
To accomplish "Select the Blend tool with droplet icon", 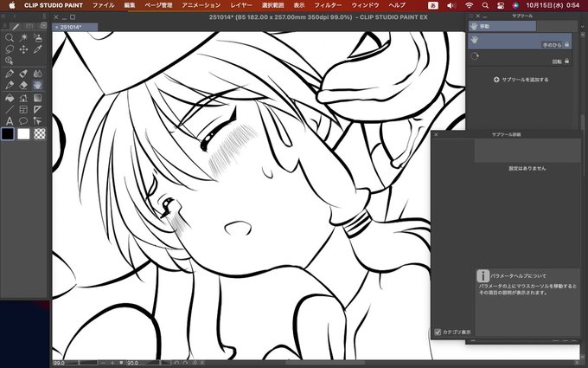I will [x=37, y=74].
